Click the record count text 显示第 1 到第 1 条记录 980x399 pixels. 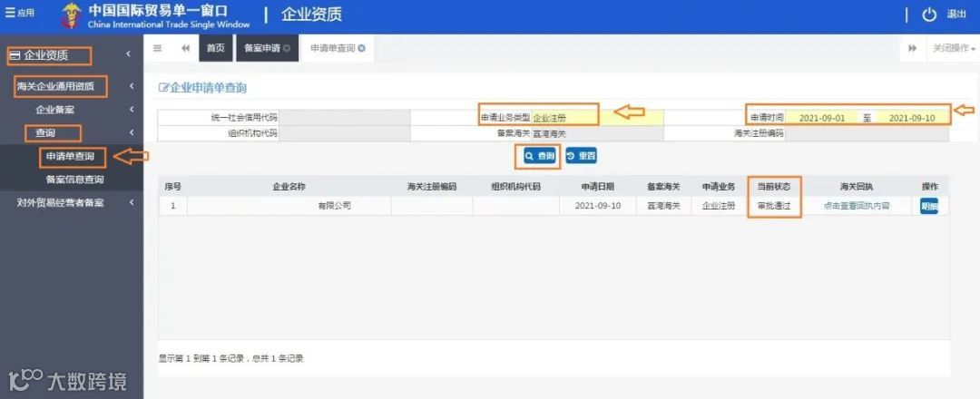tap(230, 358)
